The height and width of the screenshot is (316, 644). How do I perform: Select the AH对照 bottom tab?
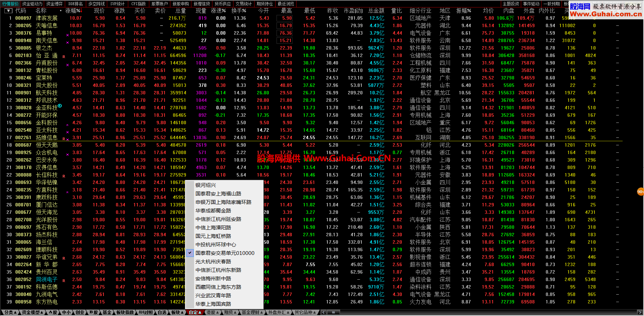pos(146,312)
